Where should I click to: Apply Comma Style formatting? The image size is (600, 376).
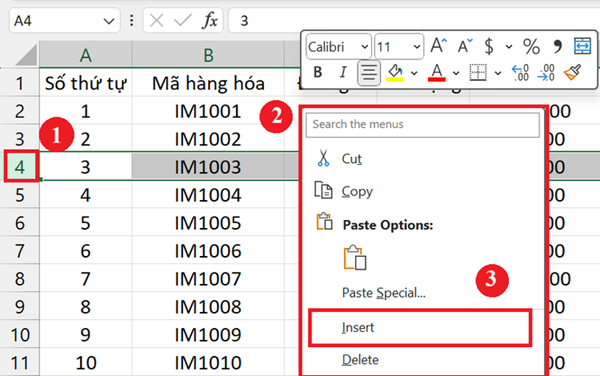click(x=558, y=46)
